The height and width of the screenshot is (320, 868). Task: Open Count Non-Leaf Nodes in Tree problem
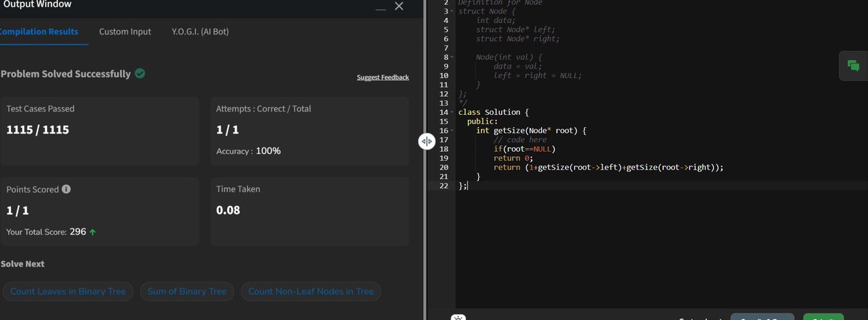pos(310,292)
